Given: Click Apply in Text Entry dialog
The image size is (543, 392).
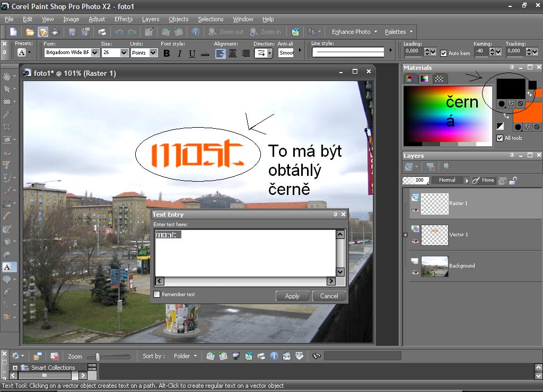Looking at the screenshot, I should coord(292,296).
